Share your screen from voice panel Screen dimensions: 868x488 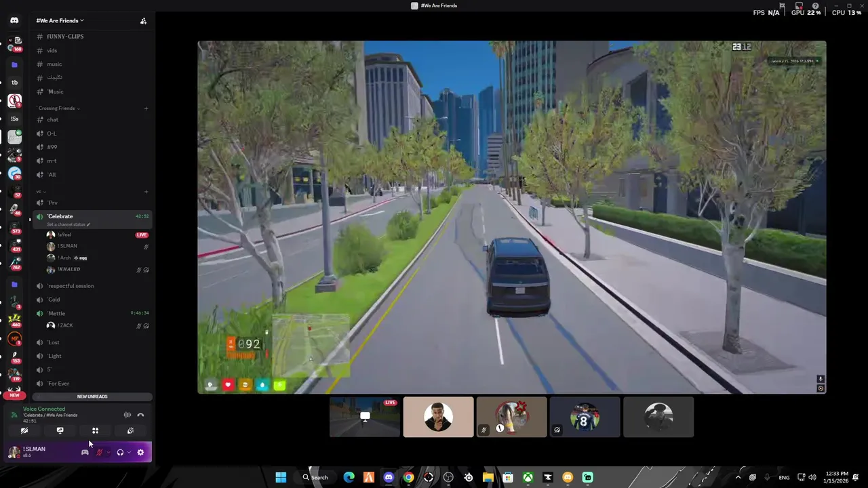(60, 430)
